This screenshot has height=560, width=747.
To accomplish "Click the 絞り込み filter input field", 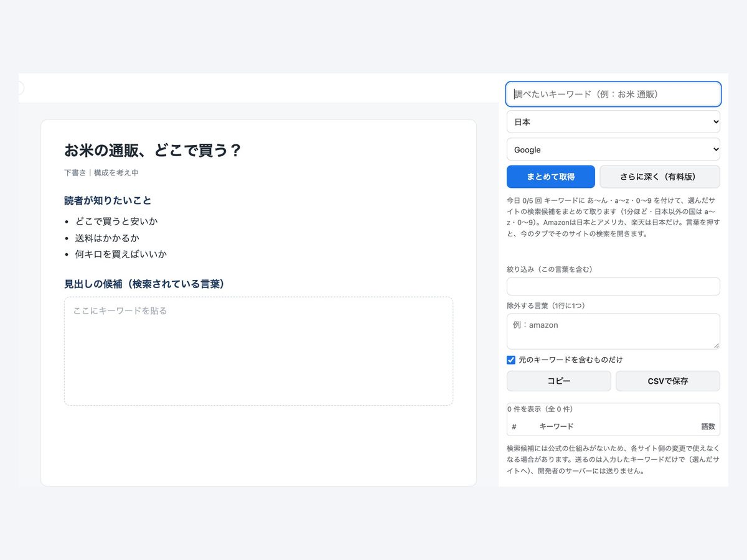I will coord(613,286).
